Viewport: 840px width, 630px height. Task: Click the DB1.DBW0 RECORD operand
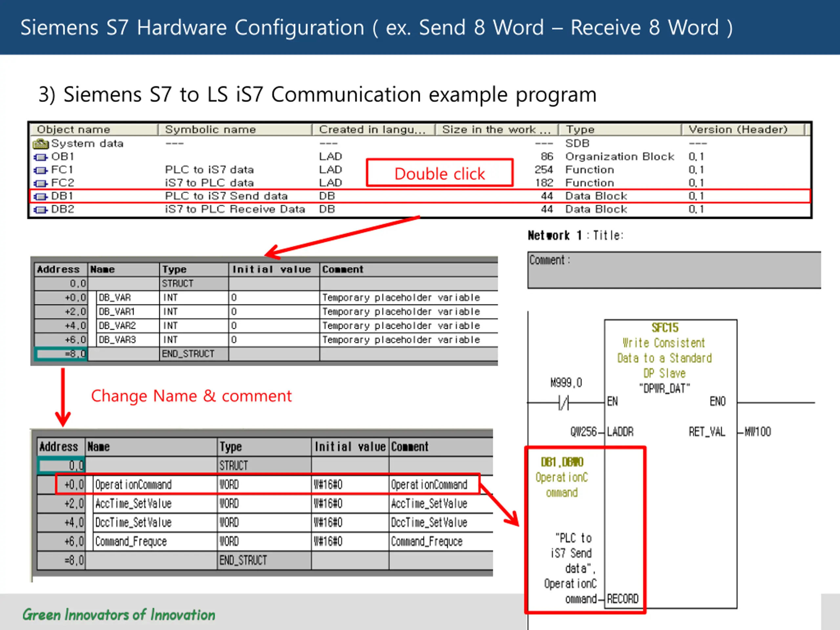click(x=562, y=462)
